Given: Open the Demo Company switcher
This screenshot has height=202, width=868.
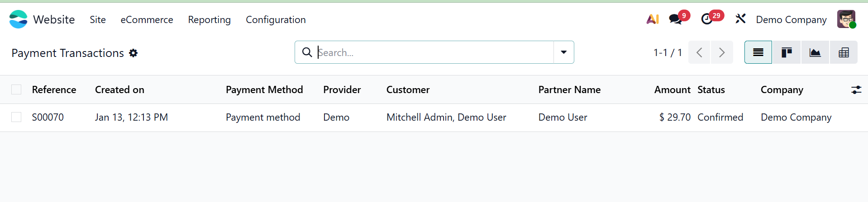Looking at the screenshot, I should (x=791, y=19).
